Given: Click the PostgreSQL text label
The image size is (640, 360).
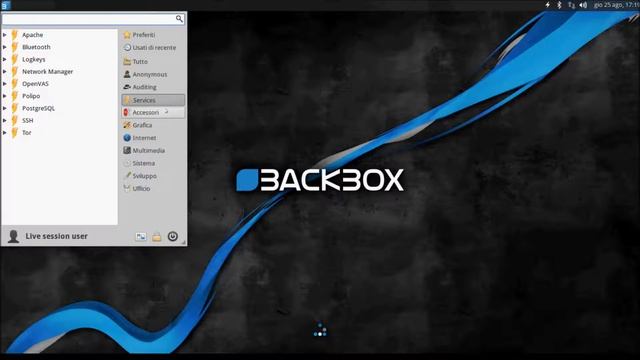Looking at the screenshot, I should tap(38, 109).
